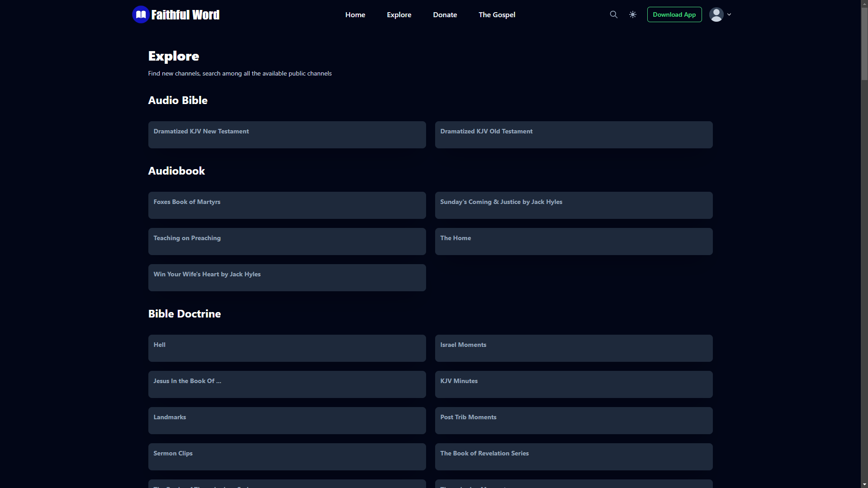Open the Israel Moments channel
Viewport: 868px width, 488px height.
pyautogui.click(x=574, y=348)
